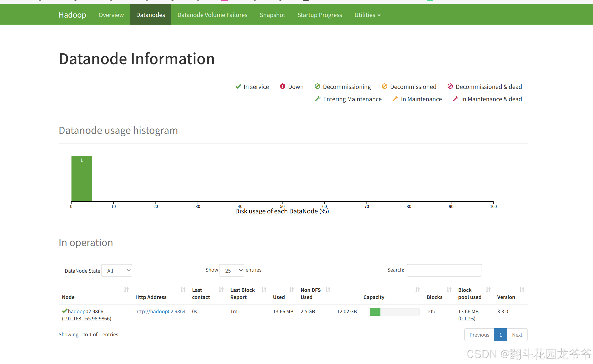Open the Show entries count dropdown
593x364 pixels.
coord(232,270)
